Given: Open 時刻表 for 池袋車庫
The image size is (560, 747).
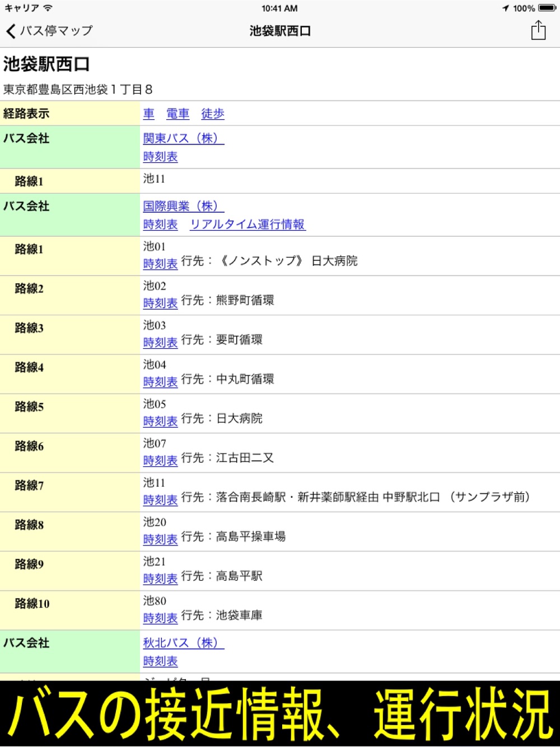Looking at the screenshot, I should (x=160, y=618).
